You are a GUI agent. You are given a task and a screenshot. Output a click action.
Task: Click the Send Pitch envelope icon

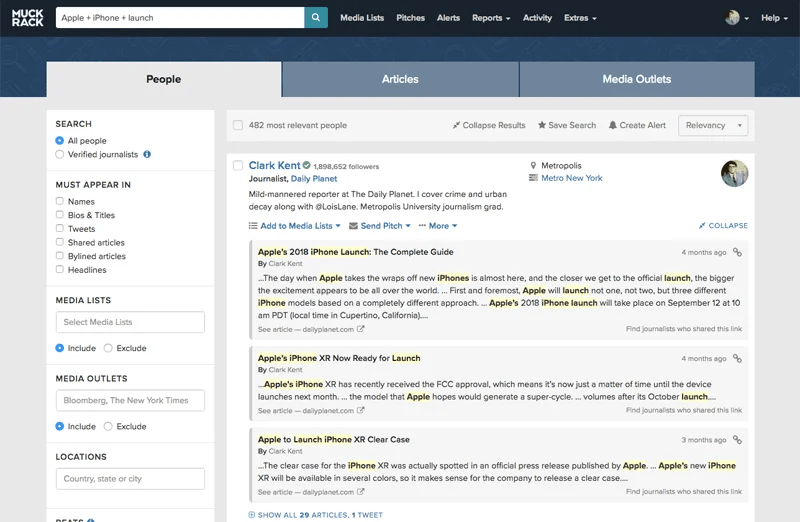[x=353, y=226]
